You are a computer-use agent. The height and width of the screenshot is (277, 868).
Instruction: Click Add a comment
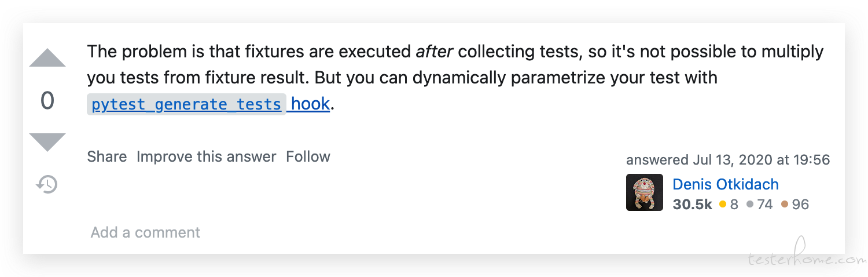coord(145,232)
